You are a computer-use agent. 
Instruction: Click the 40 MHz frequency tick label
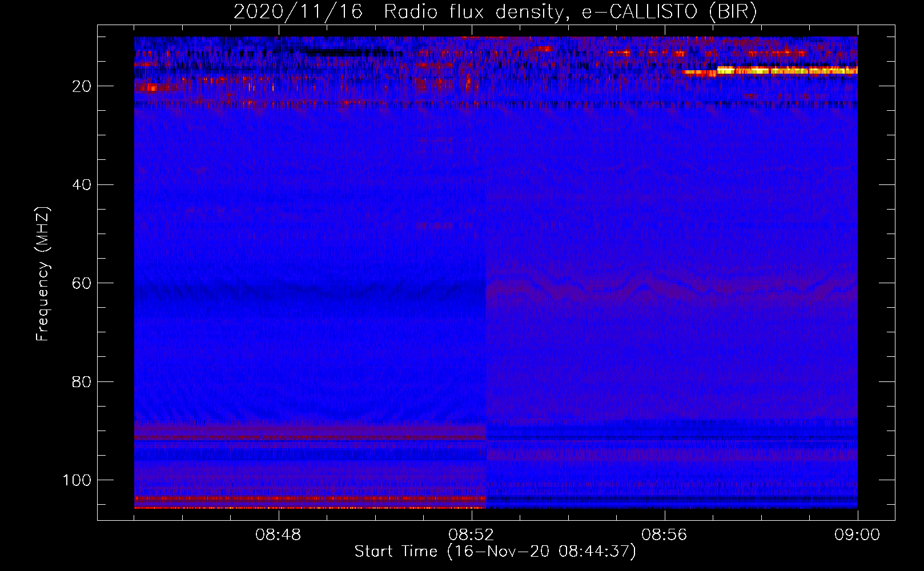[x=82, y=184]
